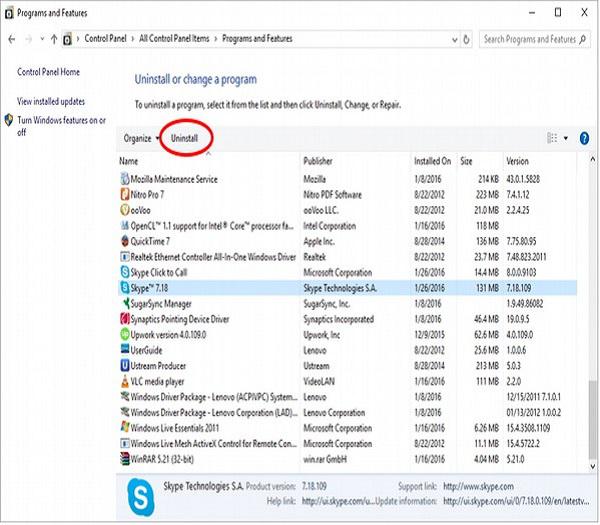Click the Nitro Pro 7 program icon
This screenshot has width=600, height=525.
point(125,195)
